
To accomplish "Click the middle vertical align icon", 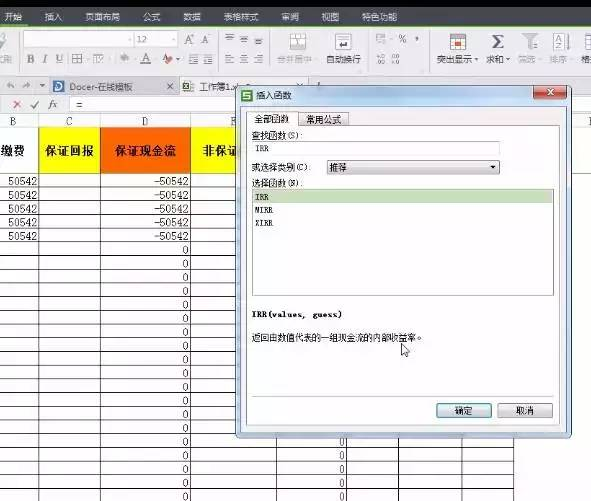I will pos(244,39).
